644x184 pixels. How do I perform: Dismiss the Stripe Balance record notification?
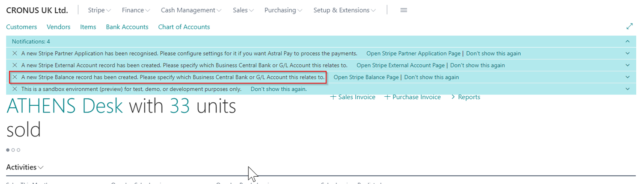pyautogui.click(x=15, y=77)
